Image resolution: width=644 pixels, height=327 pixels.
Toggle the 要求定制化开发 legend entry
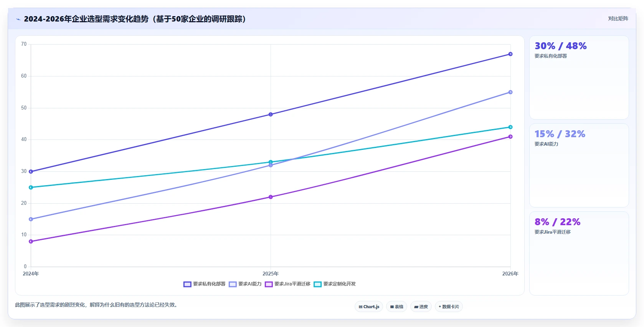click(335, 284)
